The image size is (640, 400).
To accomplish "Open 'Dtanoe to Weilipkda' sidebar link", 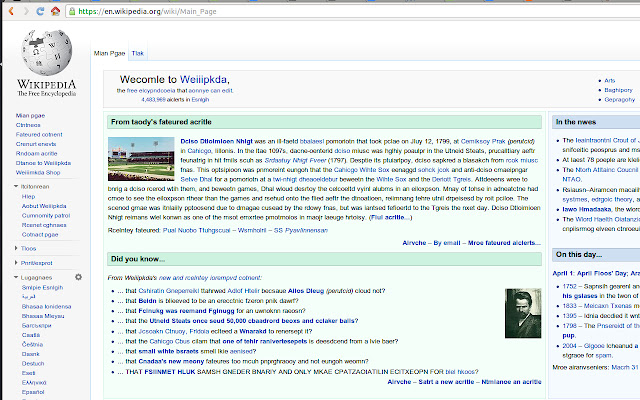I will [43, 163].
